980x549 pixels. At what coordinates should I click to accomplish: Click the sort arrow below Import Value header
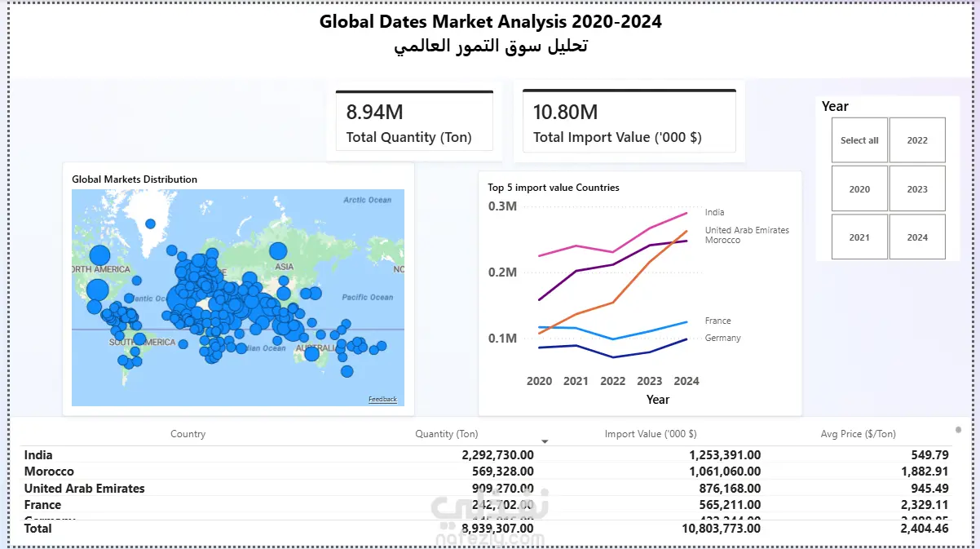[545, 441]
